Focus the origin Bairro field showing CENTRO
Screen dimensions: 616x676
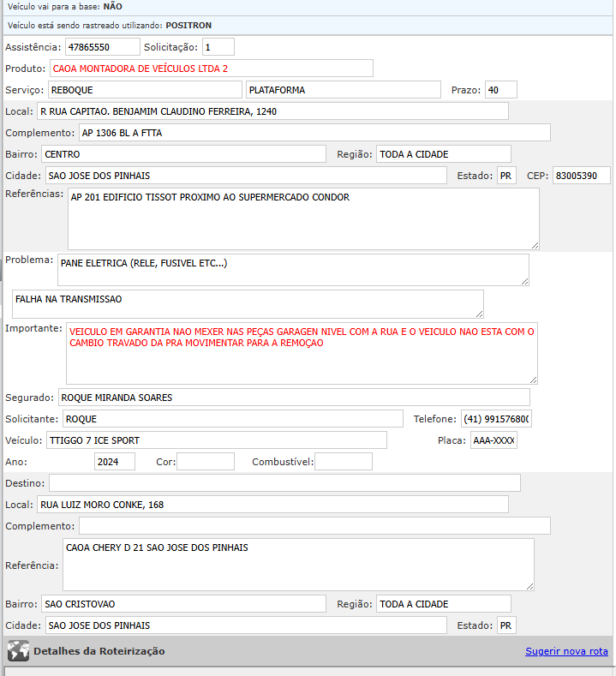tap(183, 154)
